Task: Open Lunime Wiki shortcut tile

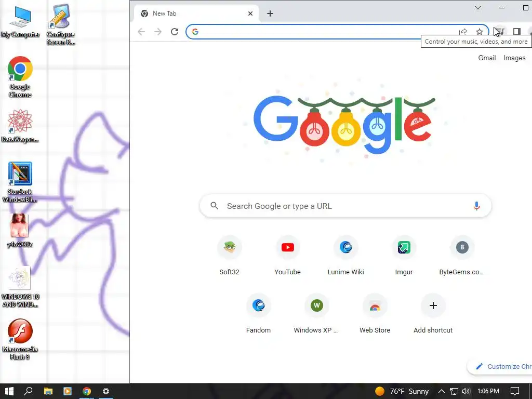Action: point(345,256)
